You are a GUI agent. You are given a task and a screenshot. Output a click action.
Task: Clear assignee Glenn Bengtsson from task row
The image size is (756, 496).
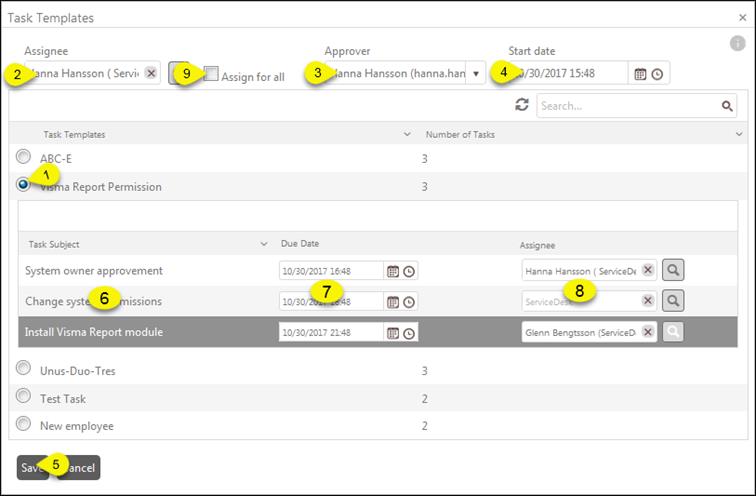click(648, 332)
